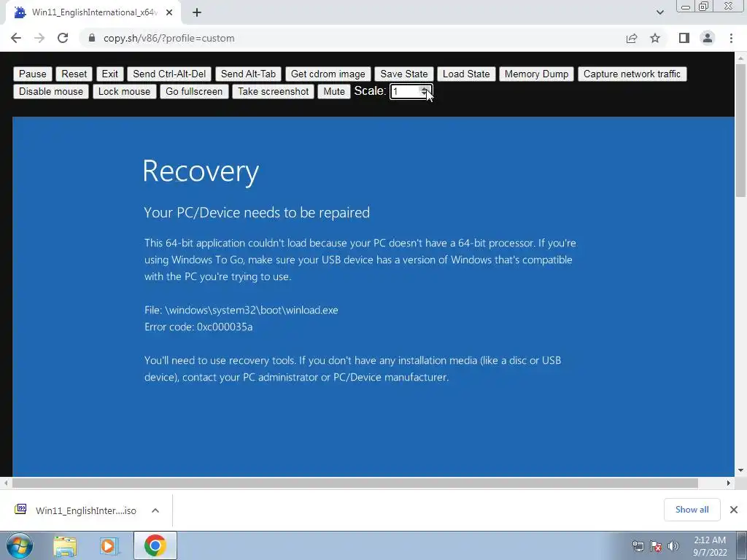Viewport: 747px width, 560px height.
Task: Click the vertical page scrollbar thumb
Action: coord(741,130)
